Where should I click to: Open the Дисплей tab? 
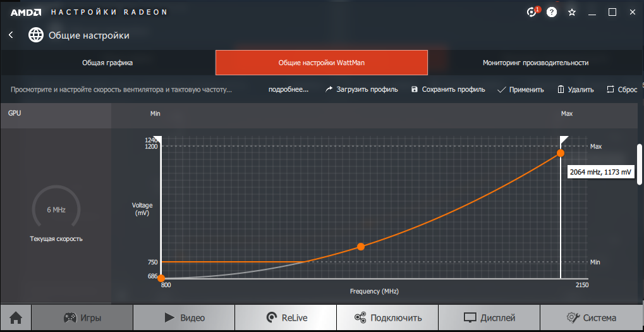[489, 317]
